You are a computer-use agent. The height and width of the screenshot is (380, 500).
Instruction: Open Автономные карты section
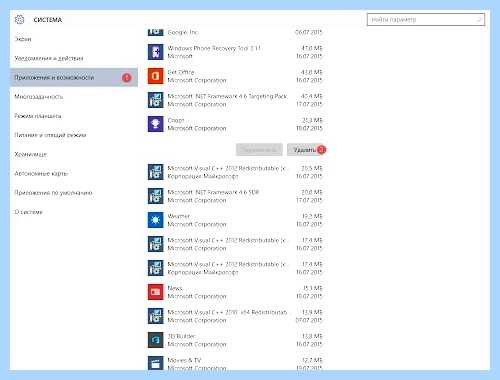41,173
